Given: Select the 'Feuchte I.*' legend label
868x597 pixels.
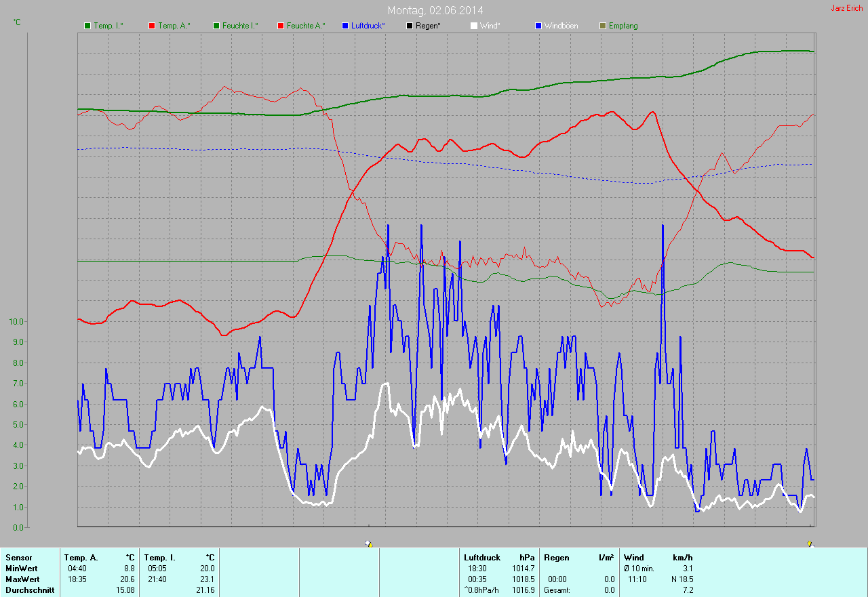Looking at the screenshot, I should click(x=240, y=26).
